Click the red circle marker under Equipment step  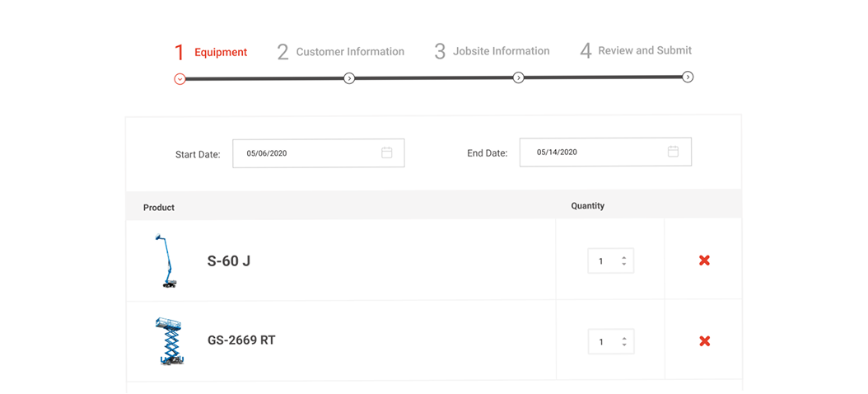(180, 79)
